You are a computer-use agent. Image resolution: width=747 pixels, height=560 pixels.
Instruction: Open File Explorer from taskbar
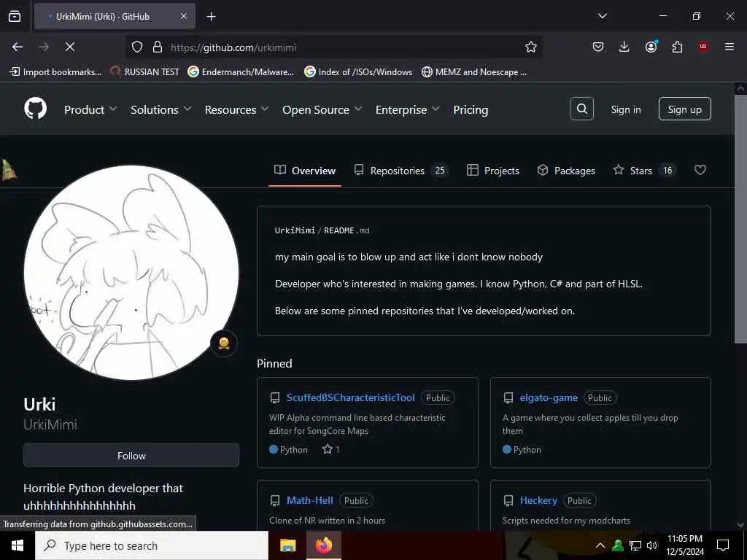(287, 545)
